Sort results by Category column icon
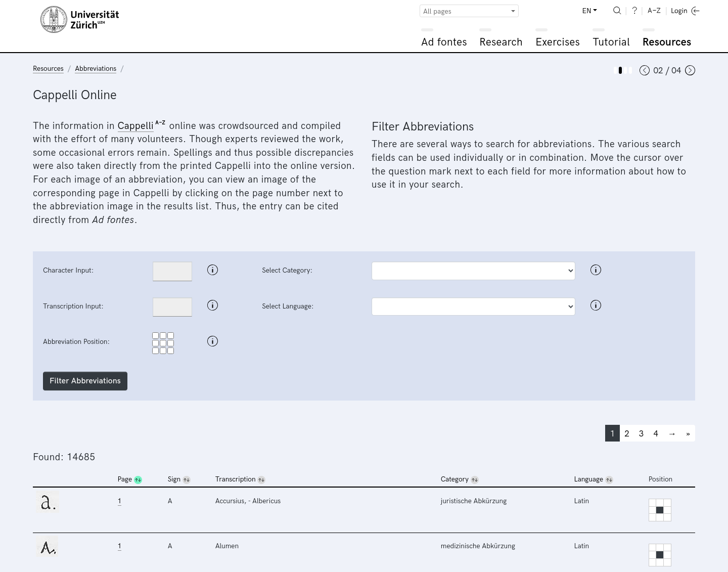728x572 pixels. tap(475, 480)
